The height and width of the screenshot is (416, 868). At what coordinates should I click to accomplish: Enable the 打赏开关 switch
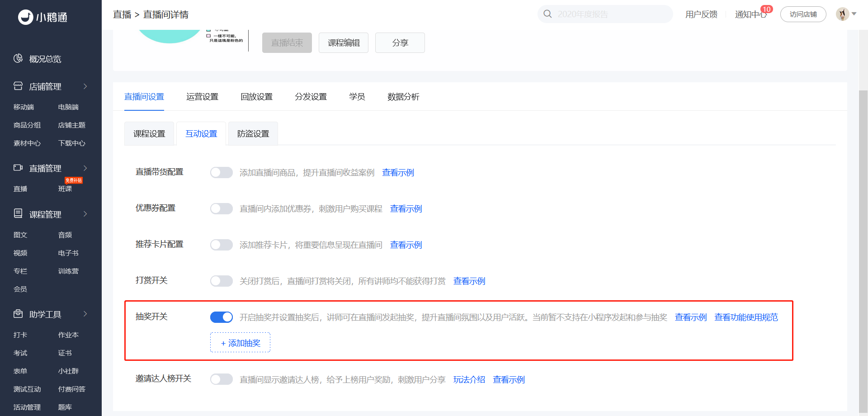[x=222, y=281]
